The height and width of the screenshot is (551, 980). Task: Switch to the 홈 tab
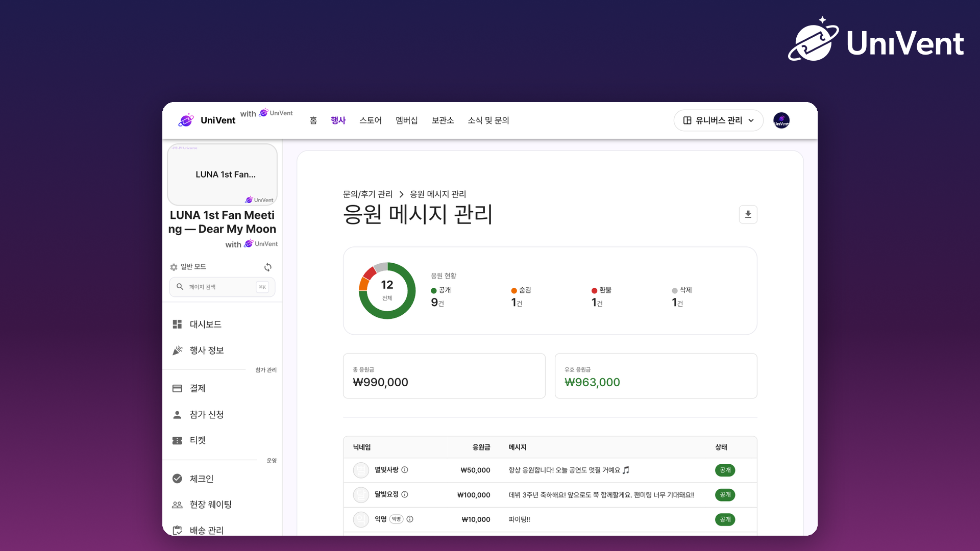(x=313, y=120)
